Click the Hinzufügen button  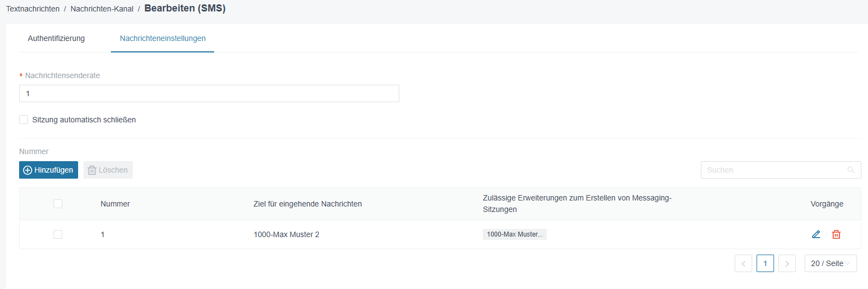pyautogui.click(x=49, y=170)
